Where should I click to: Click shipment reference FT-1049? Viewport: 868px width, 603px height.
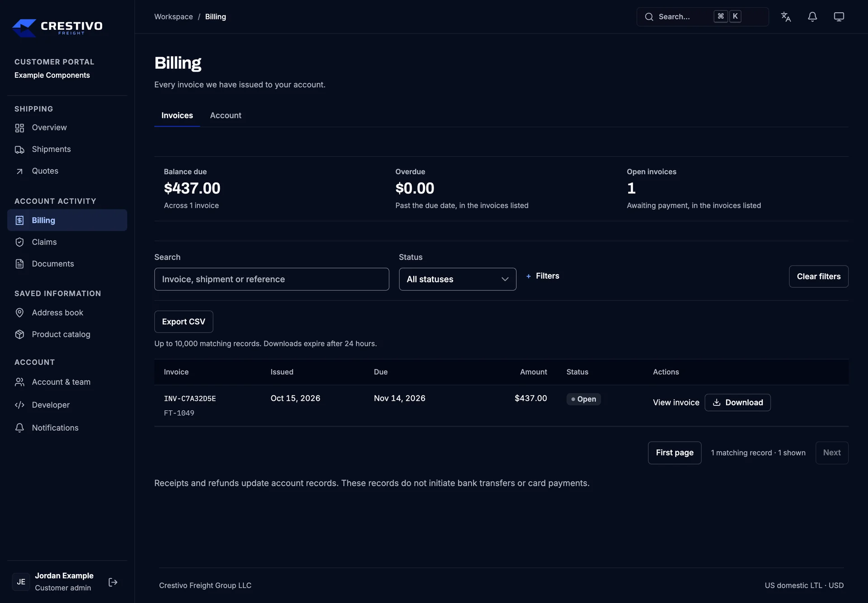click(179, 413)
